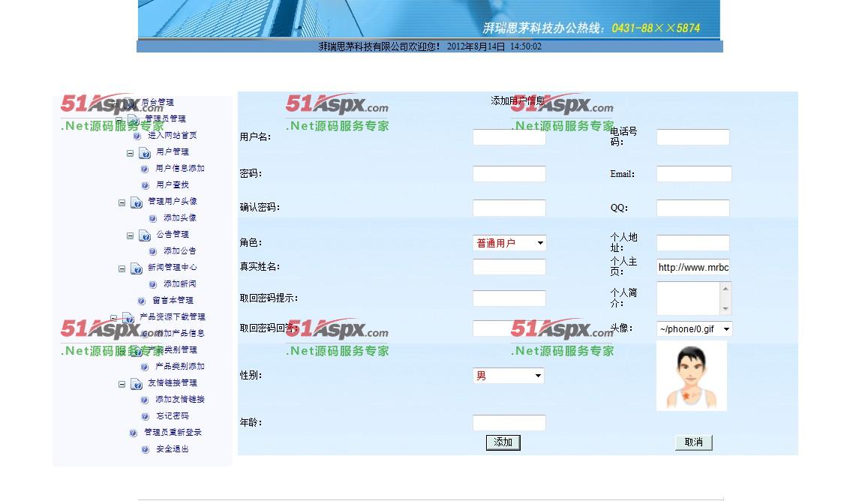
Task: Focus the 密码 input field
Action: (x=509, y=174)
